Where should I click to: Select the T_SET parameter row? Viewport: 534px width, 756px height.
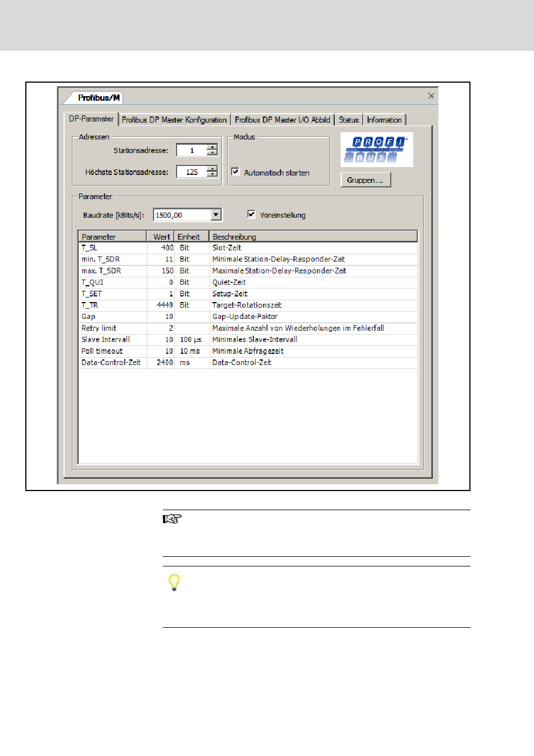point(248,294)
